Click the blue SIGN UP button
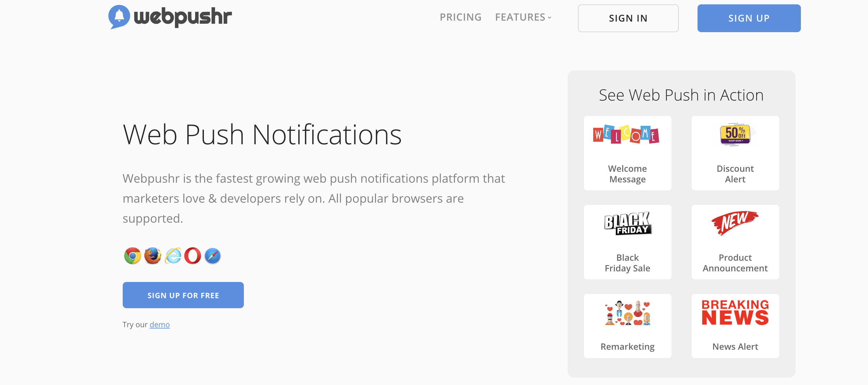Image resolution: width=868 pixels, height=385 pixels. click(749, 18)
